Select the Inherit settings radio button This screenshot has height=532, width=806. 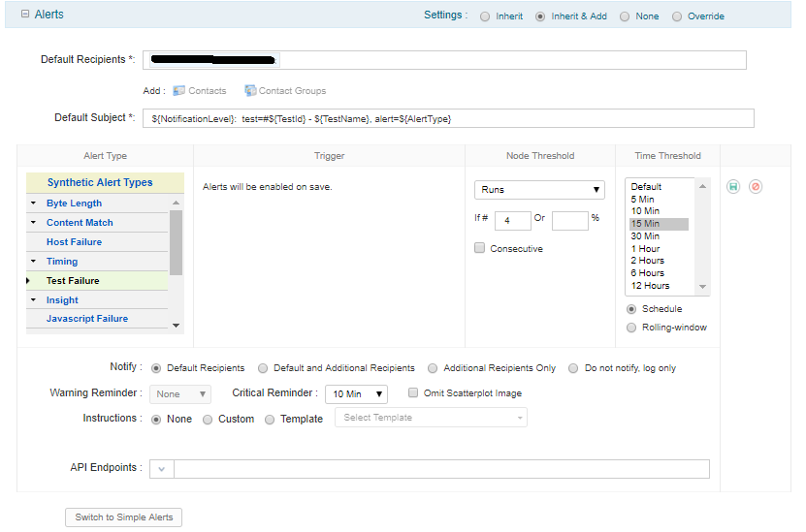[485, 16]
